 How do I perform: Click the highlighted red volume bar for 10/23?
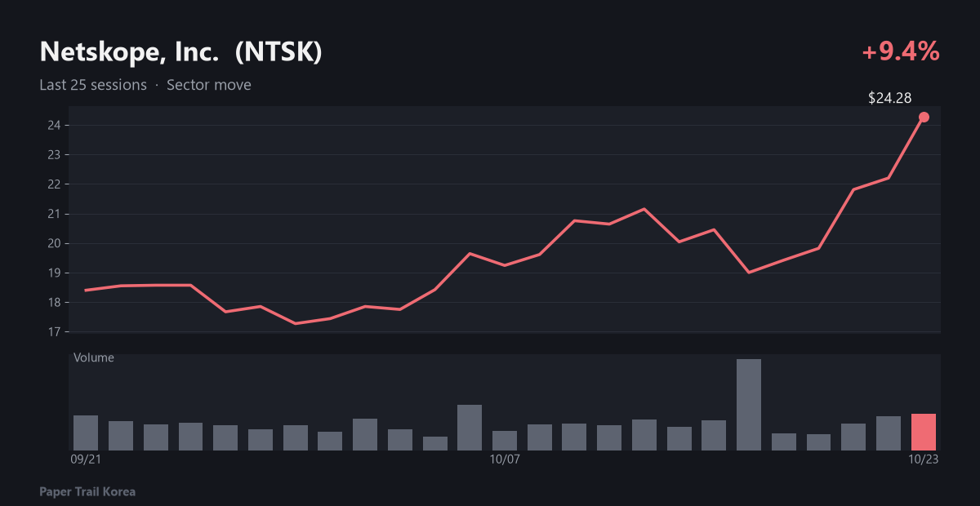(924, 432)
